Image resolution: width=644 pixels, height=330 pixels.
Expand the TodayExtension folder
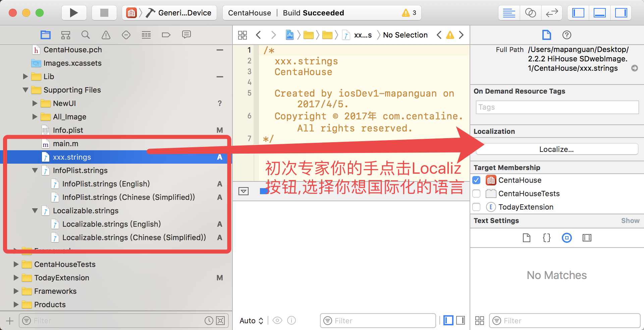(x=16, y=278)
